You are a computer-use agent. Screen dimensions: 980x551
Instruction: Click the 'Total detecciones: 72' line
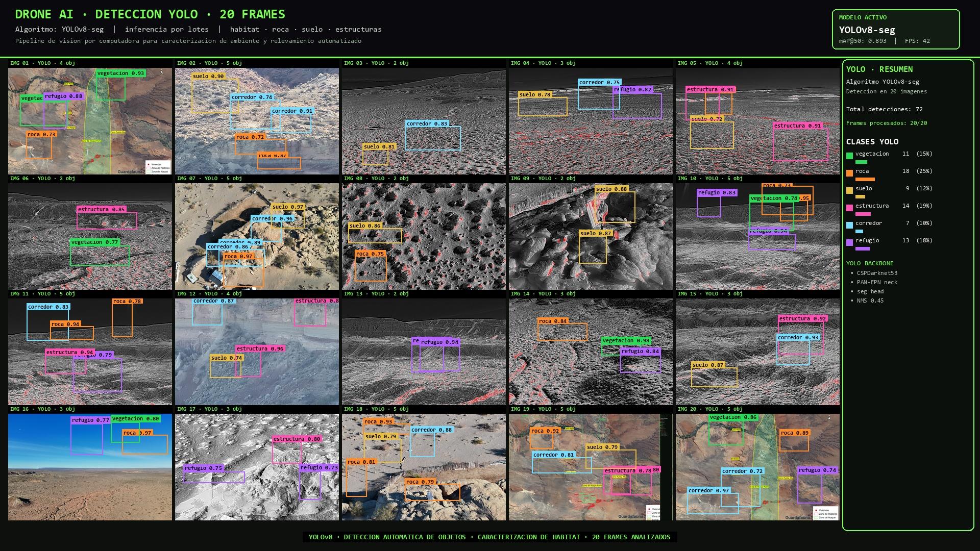click(x=885, y=109)
